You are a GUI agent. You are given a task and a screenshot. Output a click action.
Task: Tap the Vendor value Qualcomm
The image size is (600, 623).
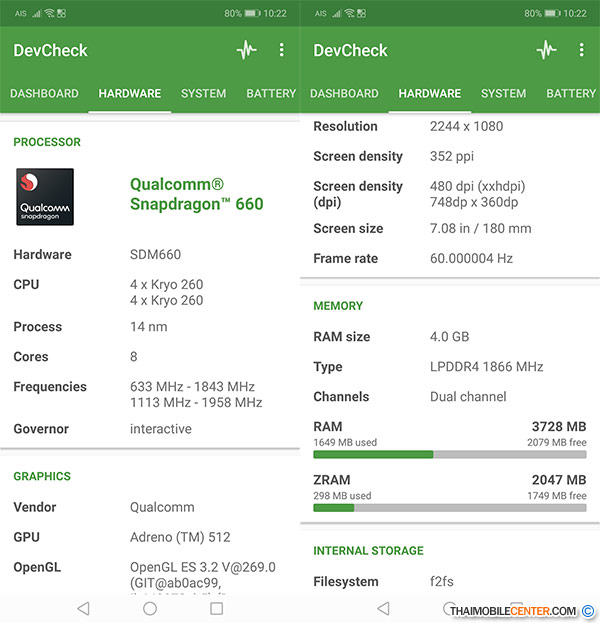click(162, 507)
